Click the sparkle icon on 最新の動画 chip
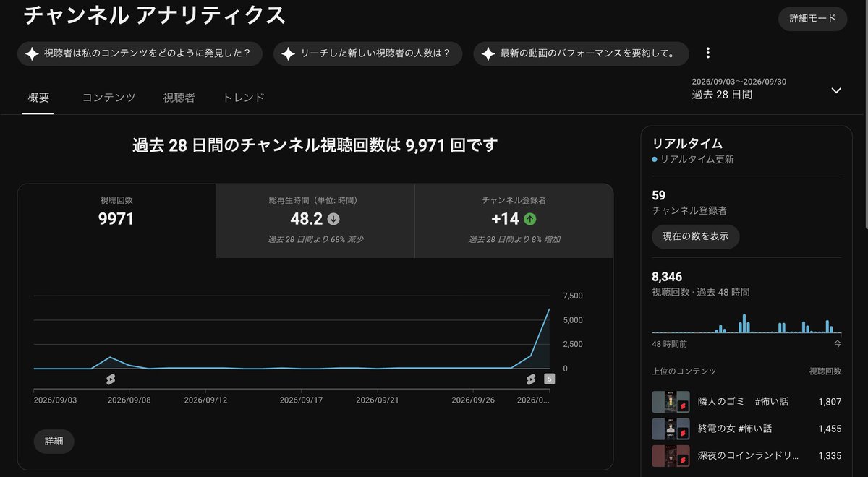The image size is (868, 477). point(488,53)
